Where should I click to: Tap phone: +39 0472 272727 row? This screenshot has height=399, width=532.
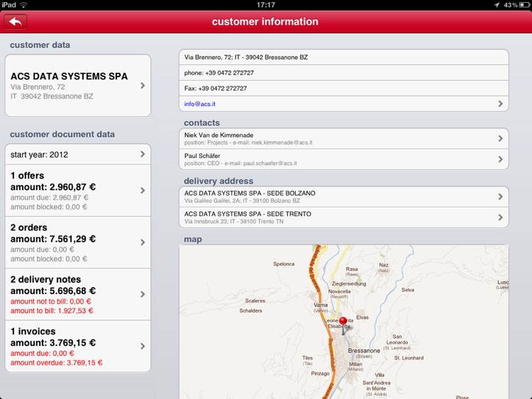[344, 73]
